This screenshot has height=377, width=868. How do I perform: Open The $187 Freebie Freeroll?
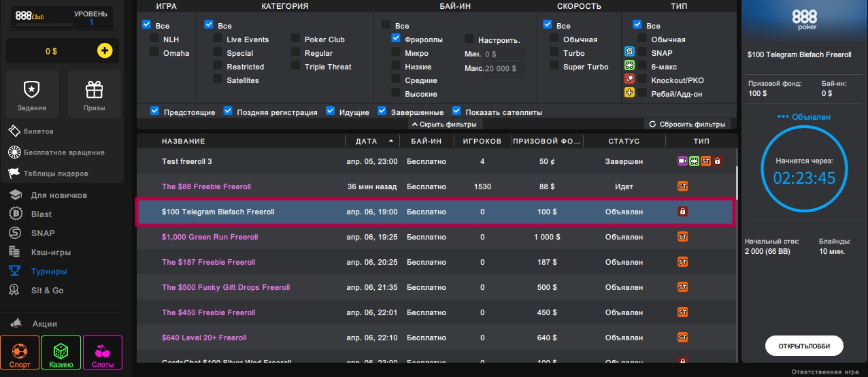click(x=208, y=262)
